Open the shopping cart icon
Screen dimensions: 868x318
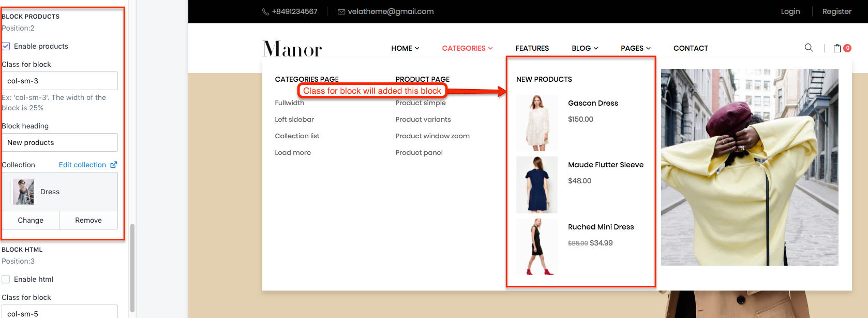click(837, 48)
